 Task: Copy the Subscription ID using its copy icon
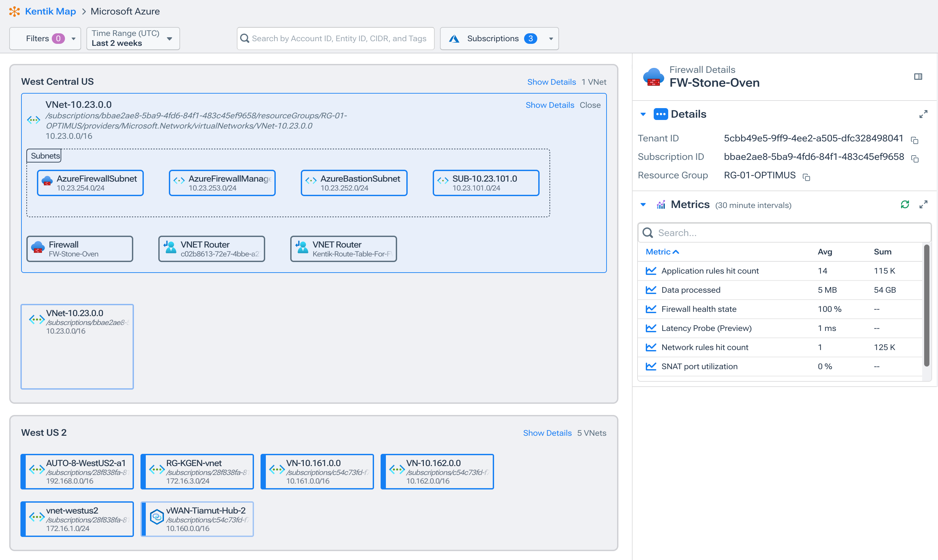point(915,159)
